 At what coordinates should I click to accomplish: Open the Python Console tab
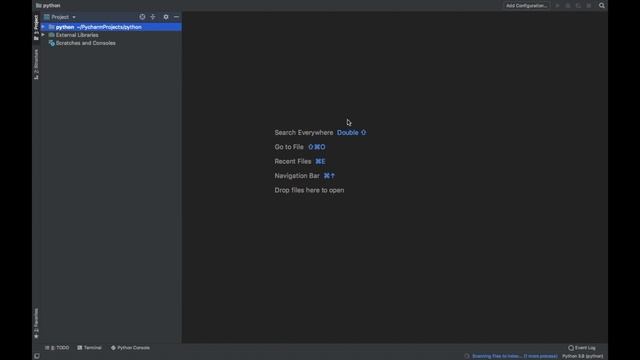(x=130, y=348)
